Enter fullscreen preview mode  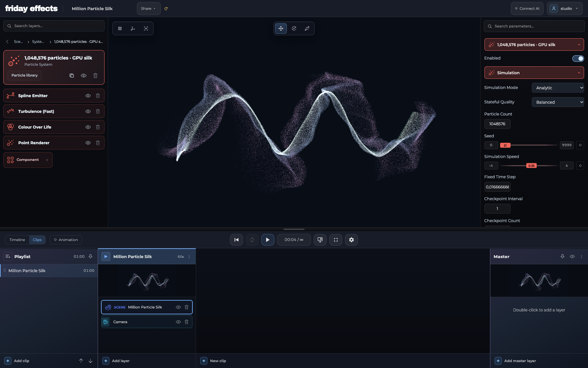pos(336,240)
